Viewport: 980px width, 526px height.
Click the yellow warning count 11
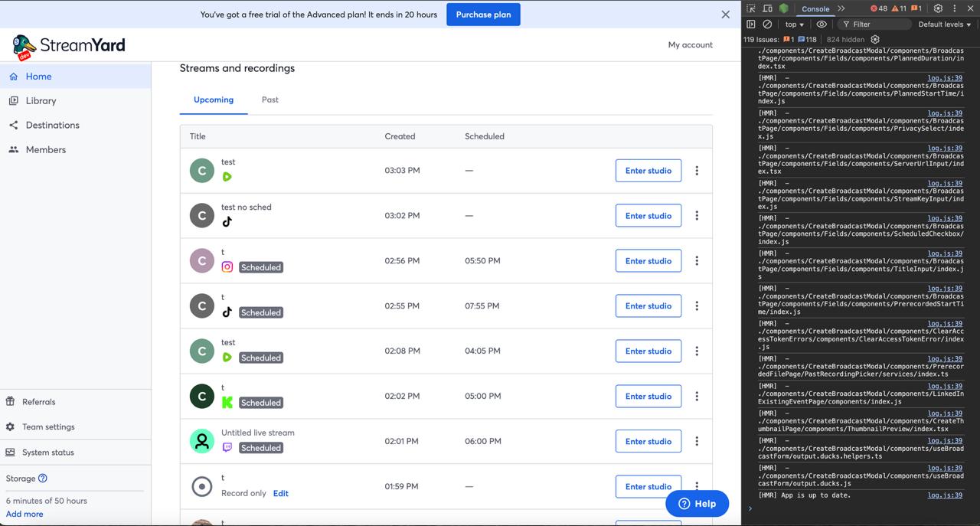(899, 8)
